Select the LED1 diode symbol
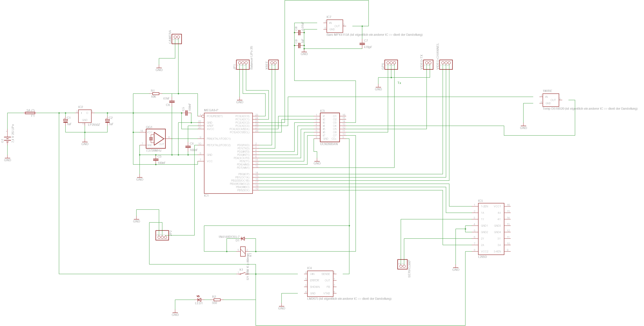644x326 pixels. click(199, 300)
